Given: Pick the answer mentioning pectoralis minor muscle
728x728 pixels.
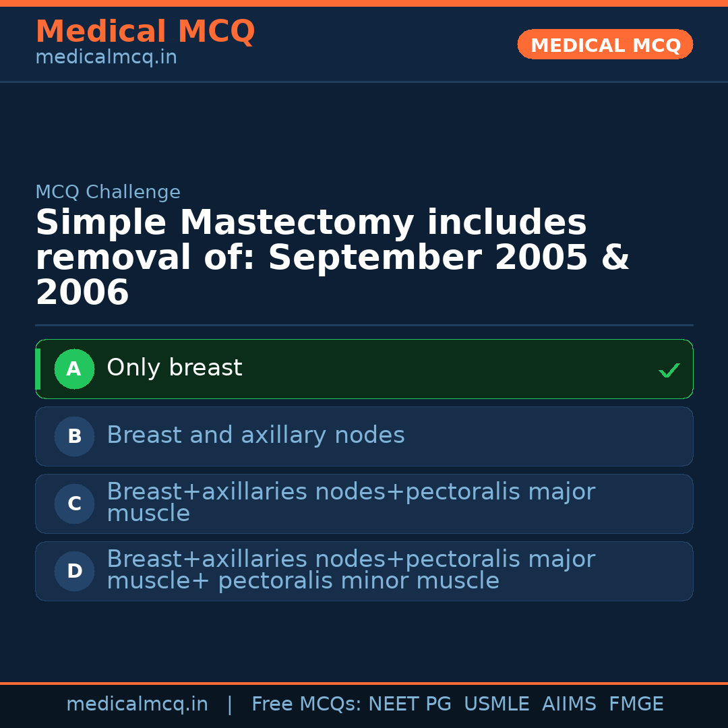Looking at the screenshot, I should (351, 570).
